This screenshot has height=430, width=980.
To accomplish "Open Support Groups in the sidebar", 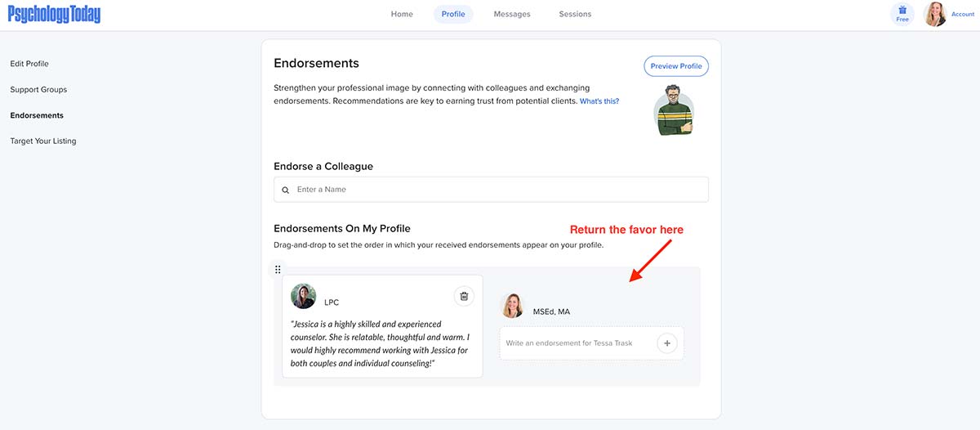I will (38, 90).
